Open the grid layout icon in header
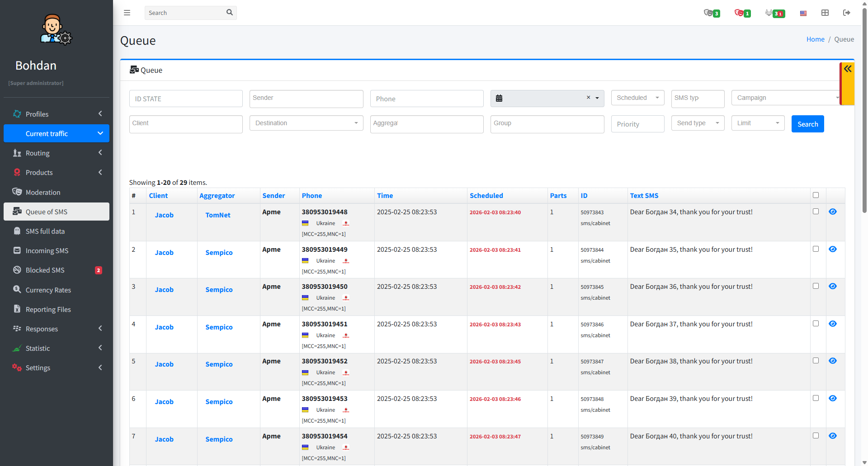Image resolution: width=868 pixels, height=466 pixels. tap(825, 13)
